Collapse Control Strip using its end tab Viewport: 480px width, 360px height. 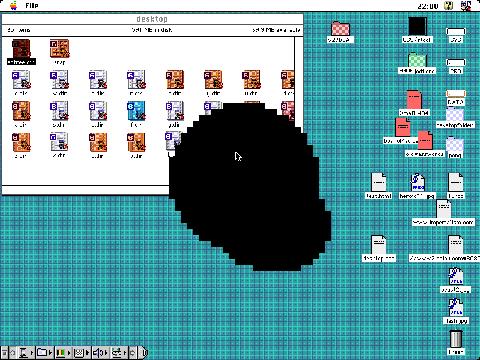click(x=144, y=352)
